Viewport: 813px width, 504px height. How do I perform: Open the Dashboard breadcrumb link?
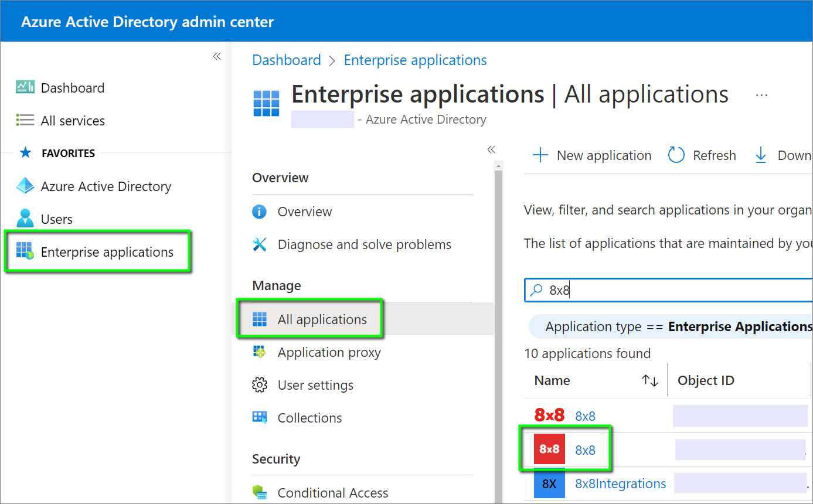287,60
